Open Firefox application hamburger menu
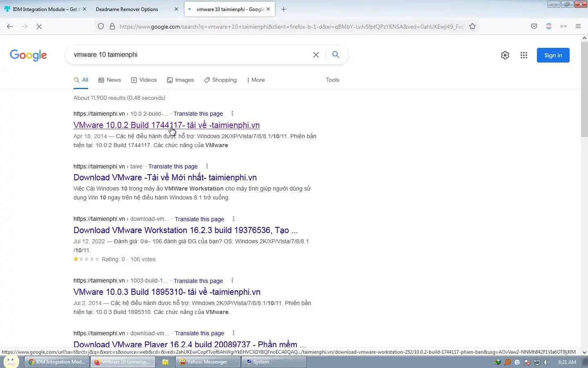 [x=578, y=27]
